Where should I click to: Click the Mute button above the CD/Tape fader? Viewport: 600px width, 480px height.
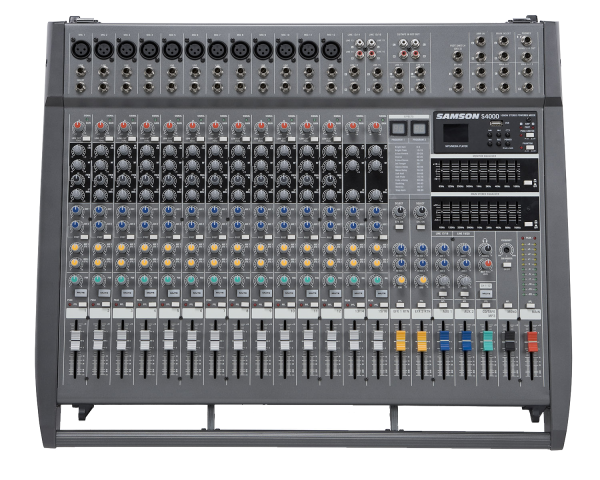[x=486, y=294]
